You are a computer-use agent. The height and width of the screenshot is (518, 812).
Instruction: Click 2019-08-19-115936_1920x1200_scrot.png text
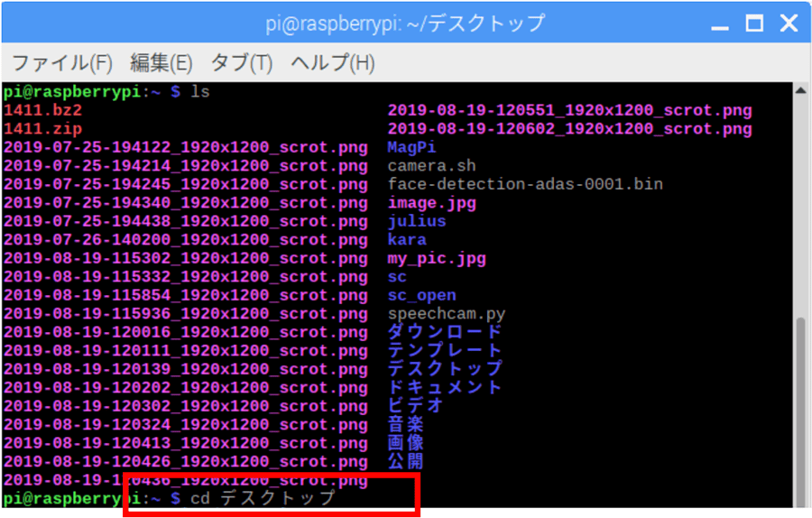pos(185,314)
